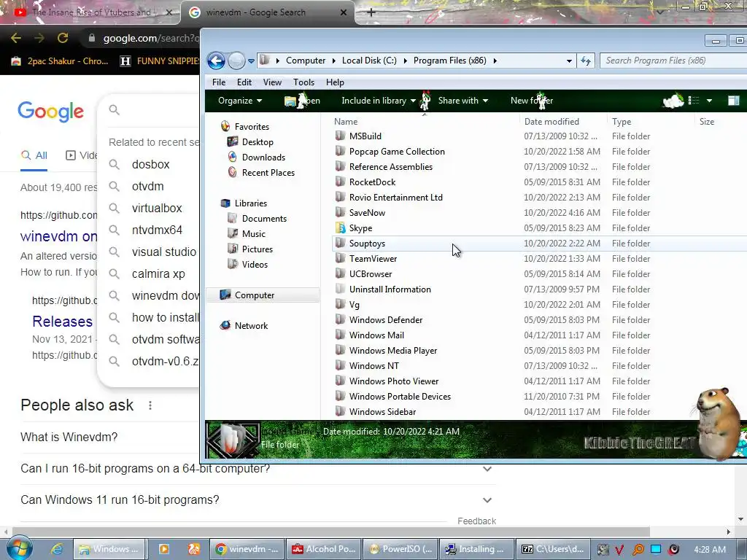Image resolution: width=747 pixels, height=560 pixels.
Task: Open Tools menu in Explorer
Action: 303,82
